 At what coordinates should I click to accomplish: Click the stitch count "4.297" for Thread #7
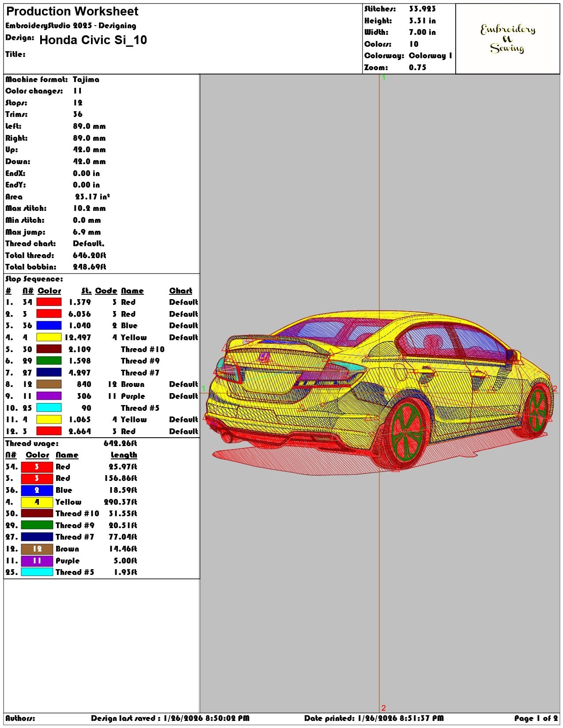79,373
